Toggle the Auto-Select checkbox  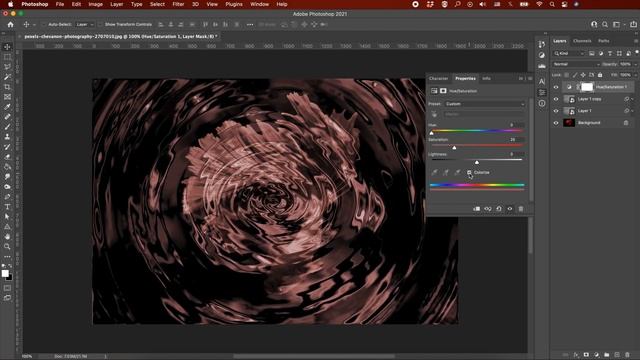click(x=44, y=24)
